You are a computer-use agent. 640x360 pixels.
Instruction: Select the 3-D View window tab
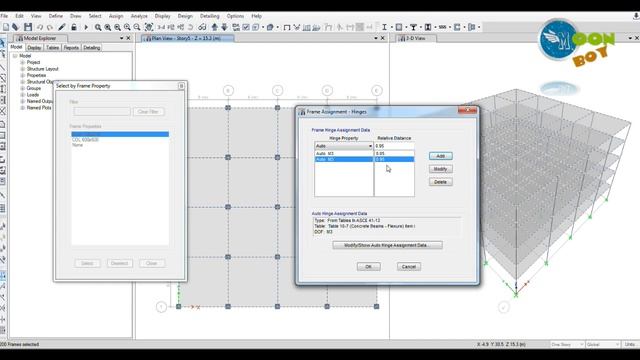[416, 38]
